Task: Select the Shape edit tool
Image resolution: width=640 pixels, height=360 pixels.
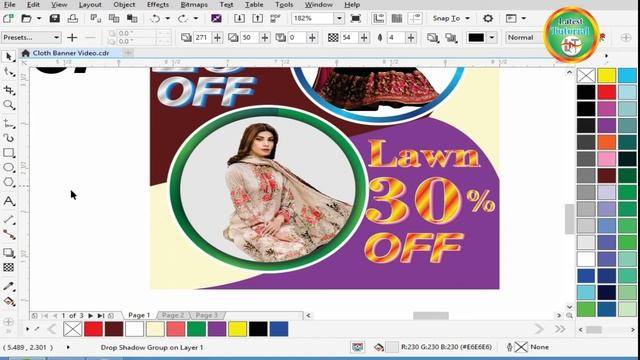Action: point(9,73)
